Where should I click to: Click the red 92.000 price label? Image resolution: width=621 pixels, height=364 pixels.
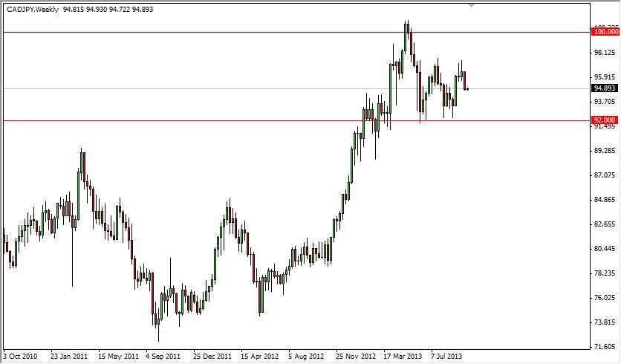point(605,120)
